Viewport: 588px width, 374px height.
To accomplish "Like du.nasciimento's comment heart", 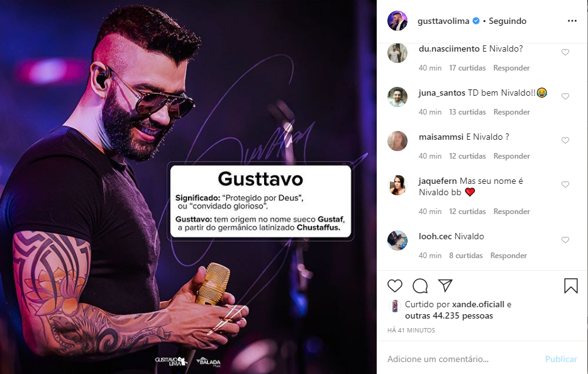I will click(x=565, y=52).
